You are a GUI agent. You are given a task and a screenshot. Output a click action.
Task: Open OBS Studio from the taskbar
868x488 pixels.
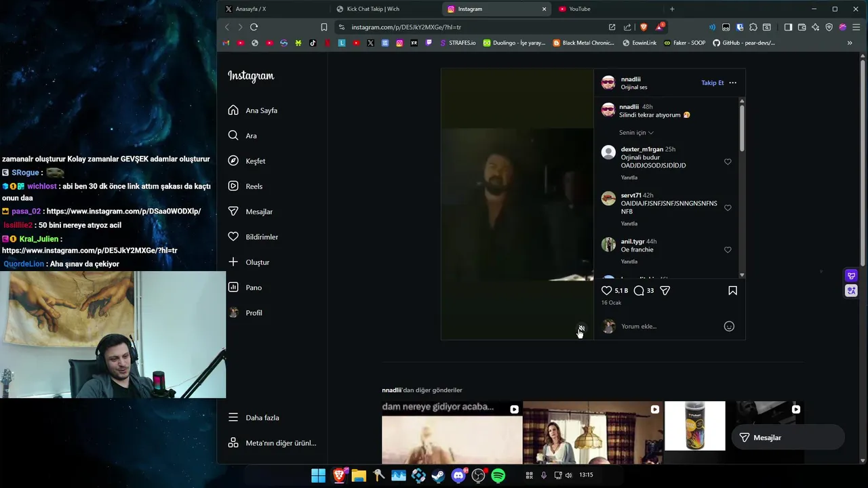[479, 476]
